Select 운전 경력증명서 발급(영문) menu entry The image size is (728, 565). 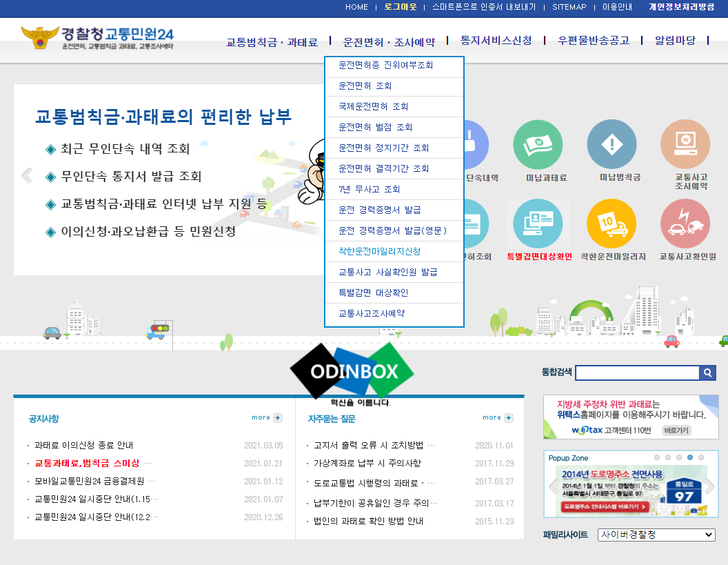coord(394,231)
